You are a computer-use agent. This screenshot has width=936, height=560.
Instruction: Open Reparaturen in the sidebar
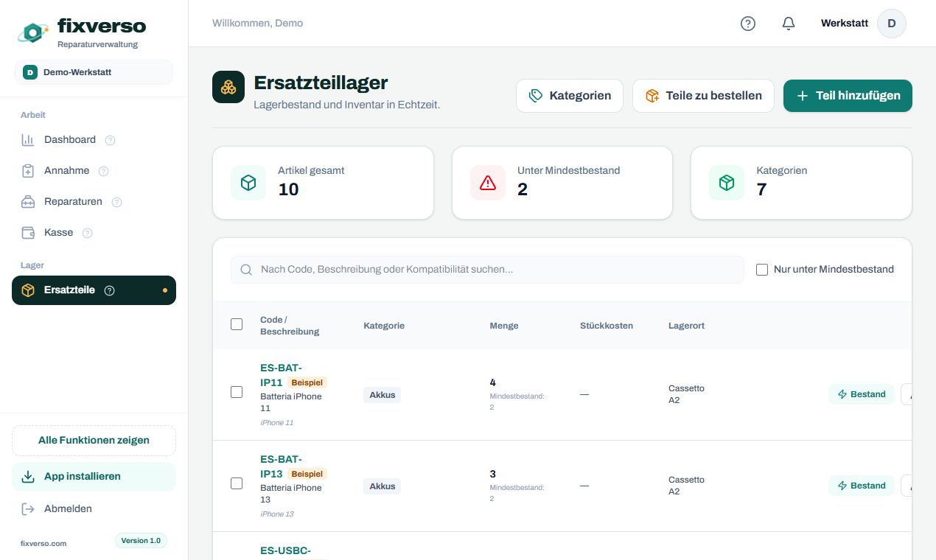94,202
